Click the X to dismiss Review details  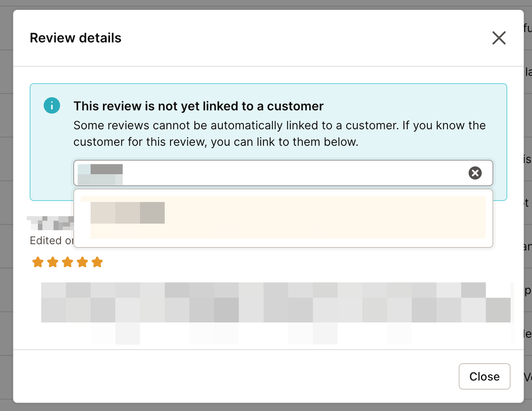pyautogui.click(x=499, y=37)
